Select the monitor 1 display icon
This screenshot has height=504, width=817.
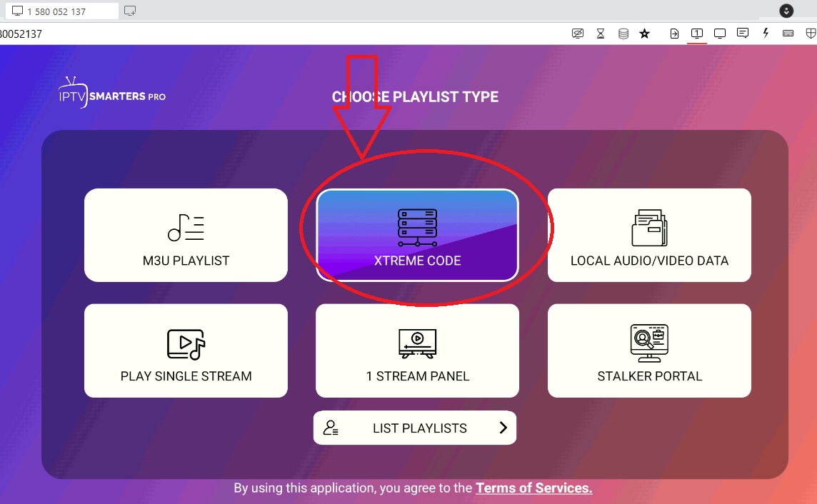[x=697, y=34]
